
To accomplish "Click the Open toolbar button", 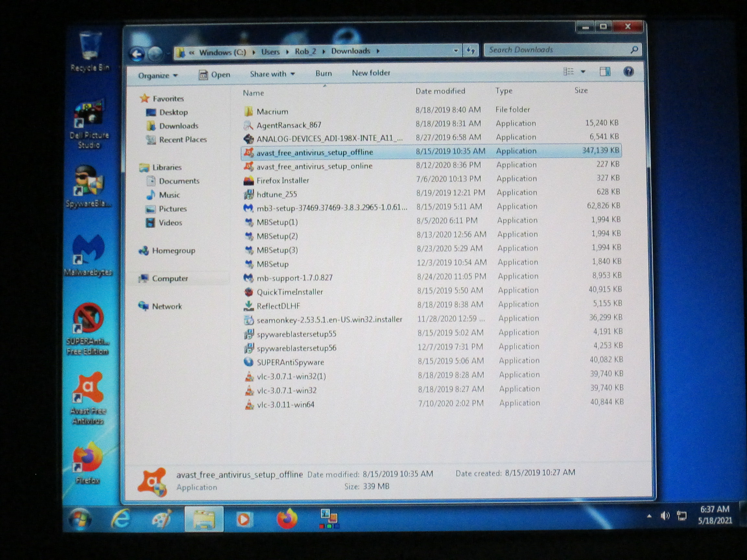I will coord(214,75).
